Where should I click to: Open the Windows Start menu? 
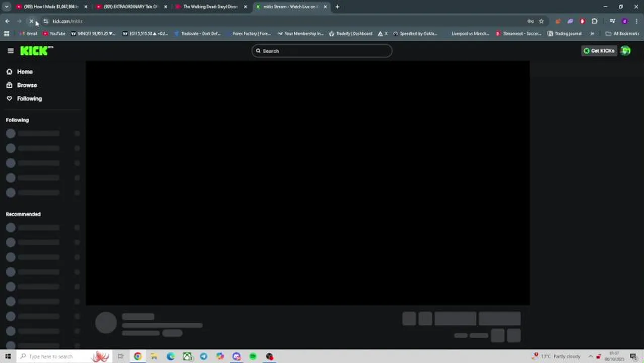coord(8,356)
